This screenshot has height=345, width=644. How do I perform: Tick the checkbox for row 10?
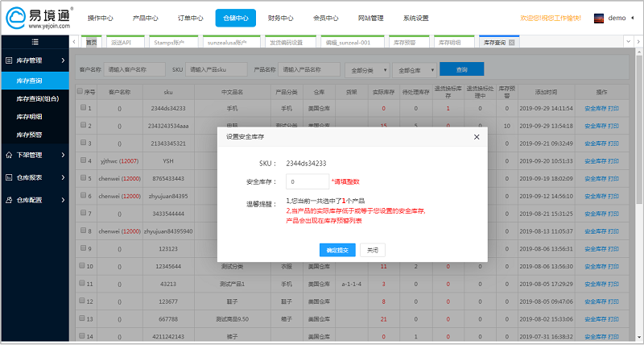point(82,265)
